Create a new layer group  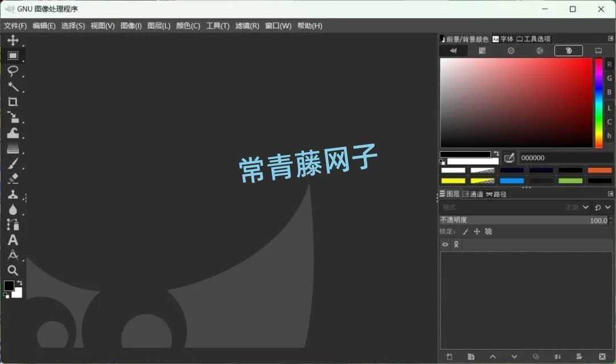point(471,357)
